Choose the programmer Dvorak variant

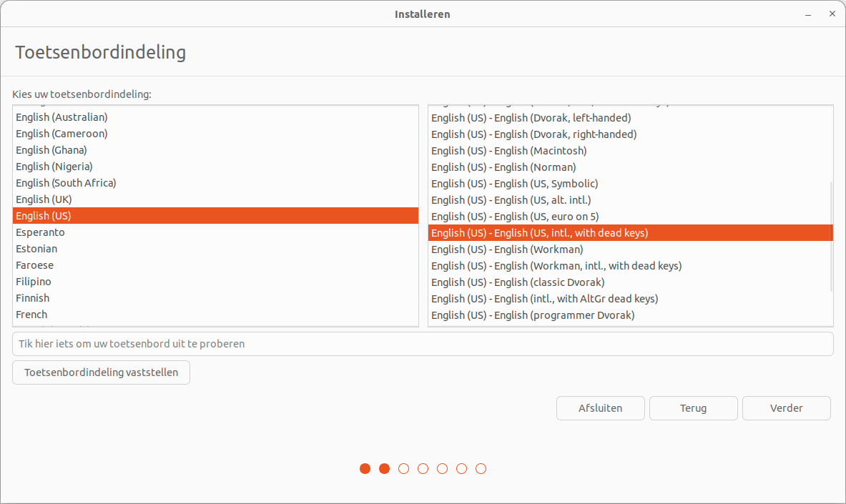(x=533, y=315)
